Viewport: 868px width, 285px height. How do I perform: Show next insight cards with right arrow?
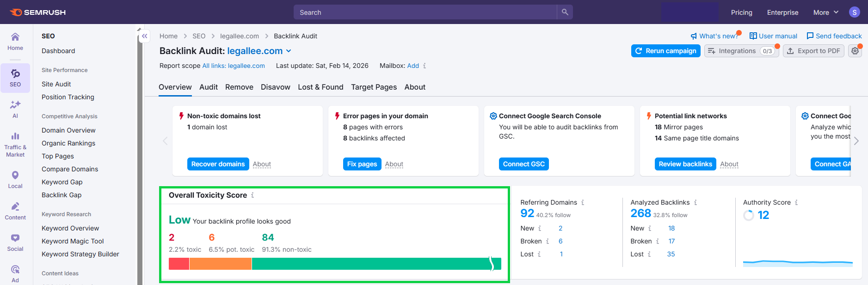[856, 141]
